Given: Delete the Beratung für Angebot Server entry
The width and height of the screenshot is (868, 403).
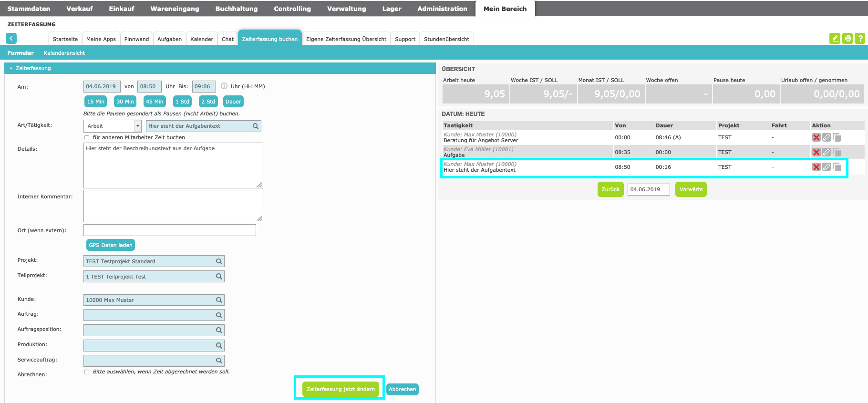Looking at the screenshot, I should (x=816, y=137).
